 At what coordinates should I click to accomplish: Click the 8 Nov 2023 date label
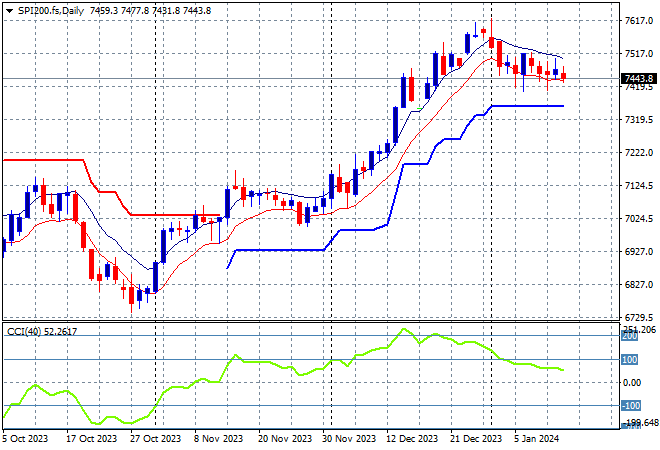219,438
